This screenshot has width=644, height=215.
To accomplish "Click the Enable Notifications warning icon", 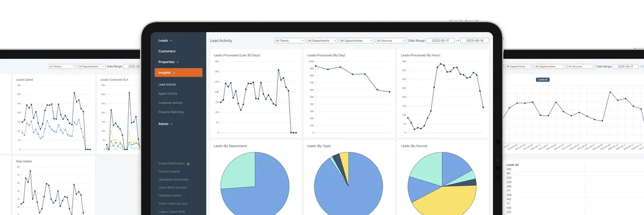I will 188,164.
